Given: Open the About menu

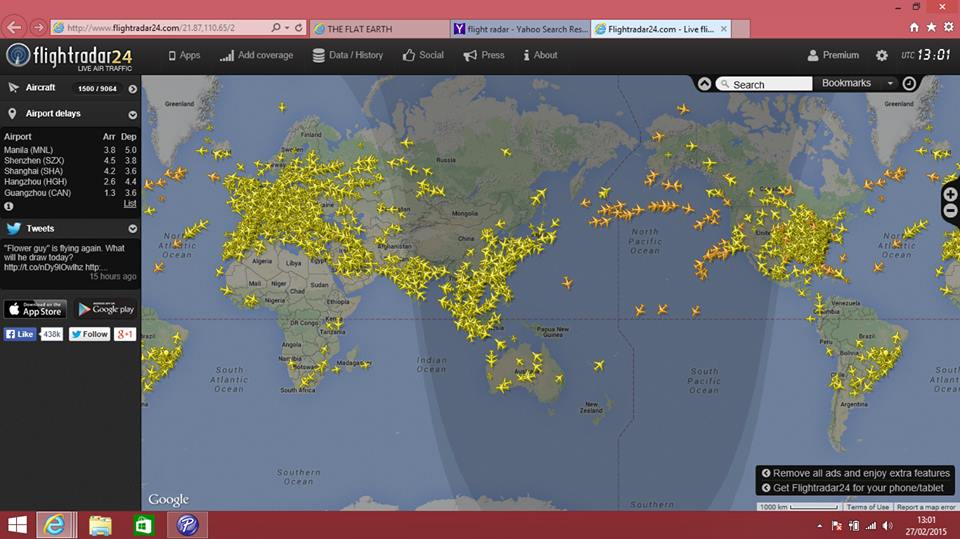Looking at the screenshot, I should click(540, 55).
